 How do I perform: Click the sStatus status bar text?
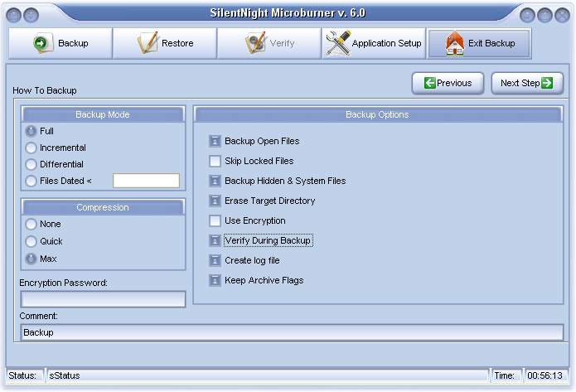point(65,375)
